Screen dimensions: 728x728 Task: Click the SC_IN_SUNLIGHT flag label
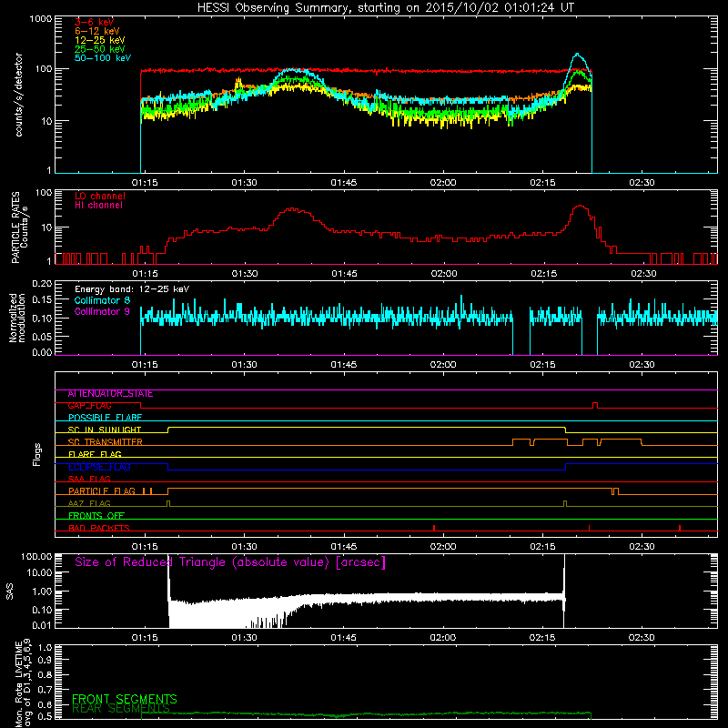[105, 430]
